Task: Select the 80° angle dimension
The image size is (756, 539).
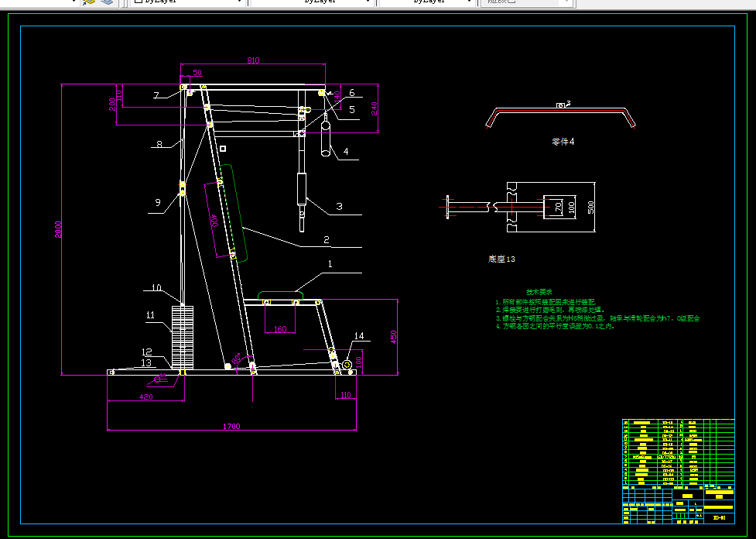Action: point(238,359)
